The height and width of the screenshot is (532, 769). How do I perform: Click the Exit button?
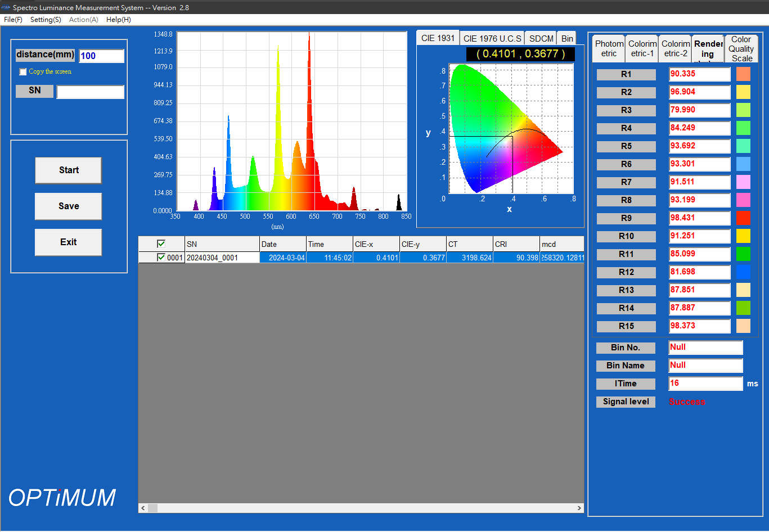68,242
